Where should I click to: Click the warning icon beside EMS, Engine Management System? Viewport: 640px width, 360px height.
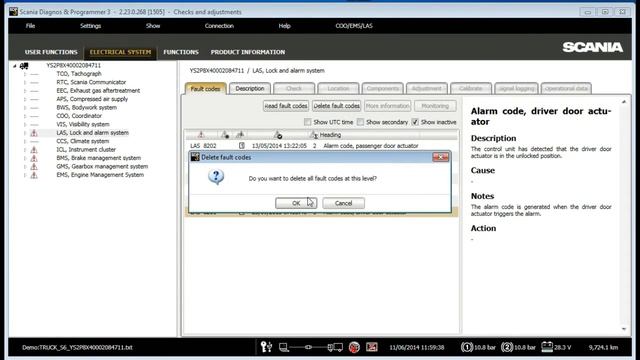coord(34,175)
